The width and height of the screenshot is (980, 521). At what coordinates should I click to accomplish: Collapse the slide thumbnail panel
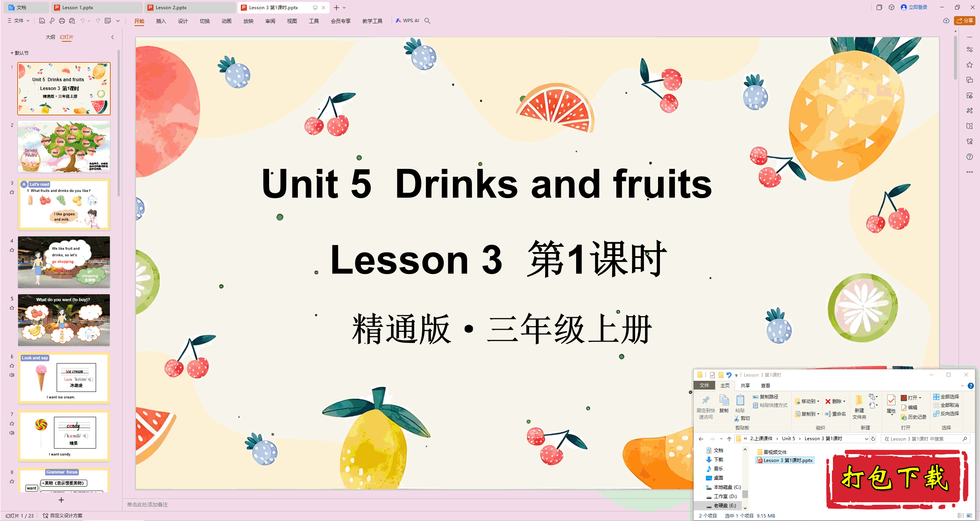(x=113, y=37)
